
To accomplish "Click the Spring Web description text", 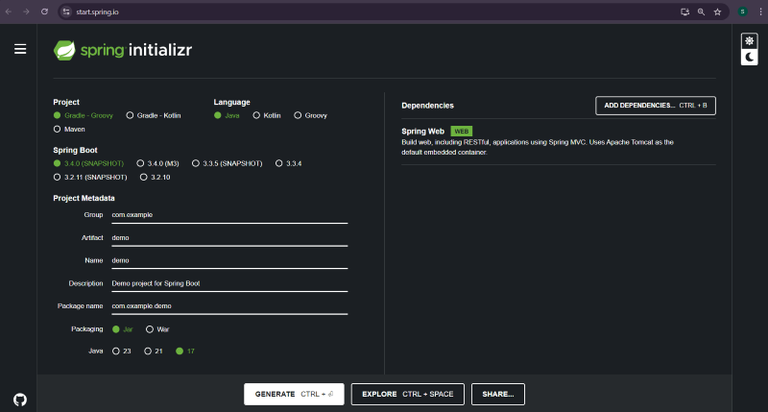I will click(537, 147).
